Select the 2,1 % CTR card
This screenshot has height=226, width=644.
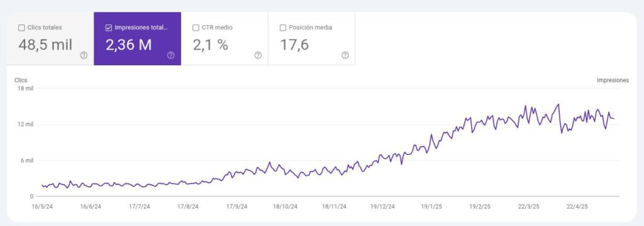coord(225,38)
